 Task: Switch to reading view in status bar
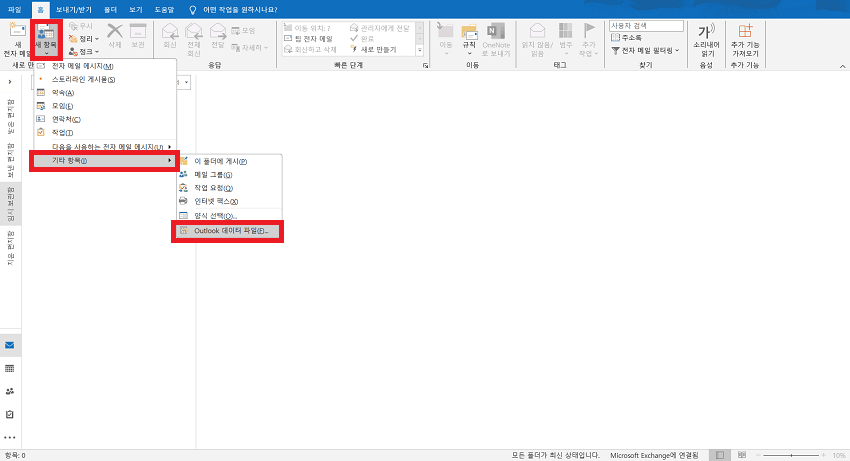click(x=742, y=455)
